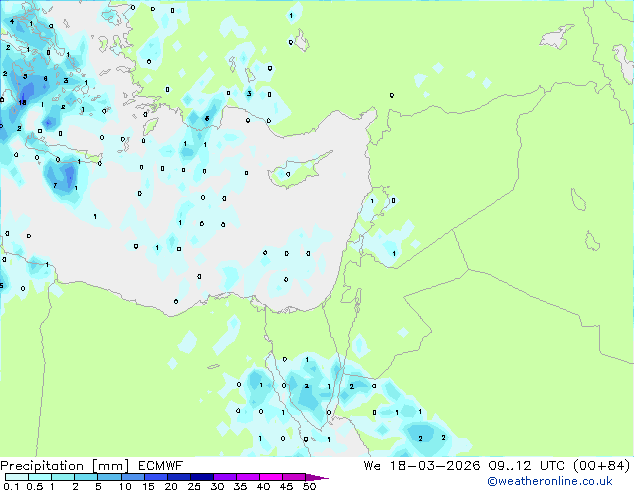Screen dimensions: 634x490
Task: Click the '18' precipitation value on map
Action: pos(23,102)
